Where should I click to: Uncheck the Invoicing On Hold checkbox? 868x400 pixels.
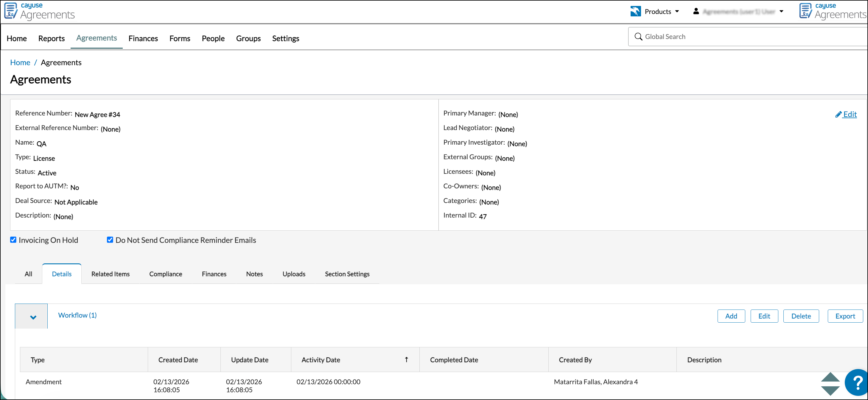coord(13,240)
